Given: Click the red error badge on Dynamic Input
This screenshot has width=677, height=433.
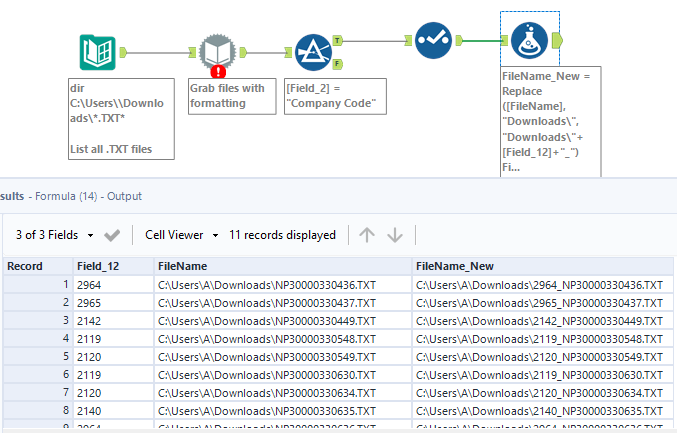Looking at the screenshot, I should tap(218, 72).
